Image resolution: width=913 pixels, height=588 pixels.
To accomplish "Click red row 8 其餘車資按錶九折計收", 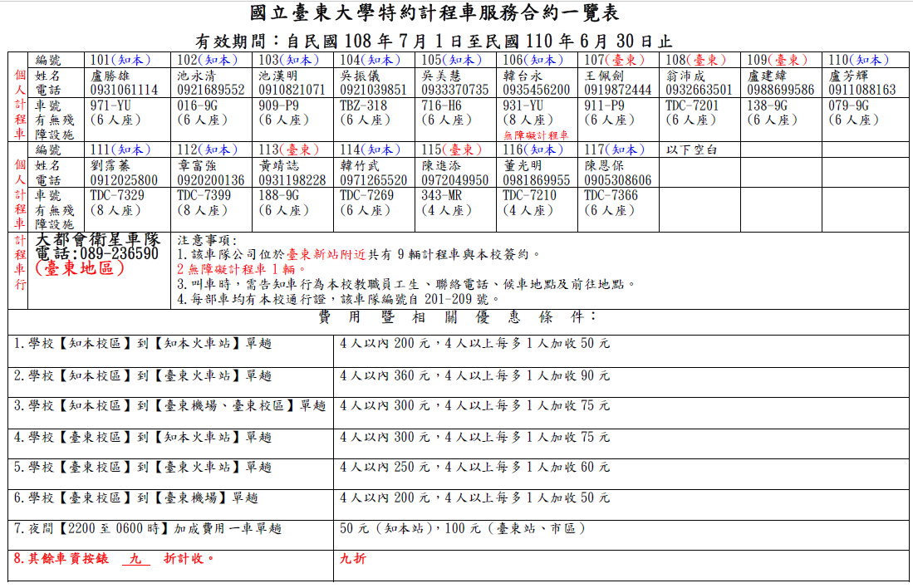I will (114, 559).
